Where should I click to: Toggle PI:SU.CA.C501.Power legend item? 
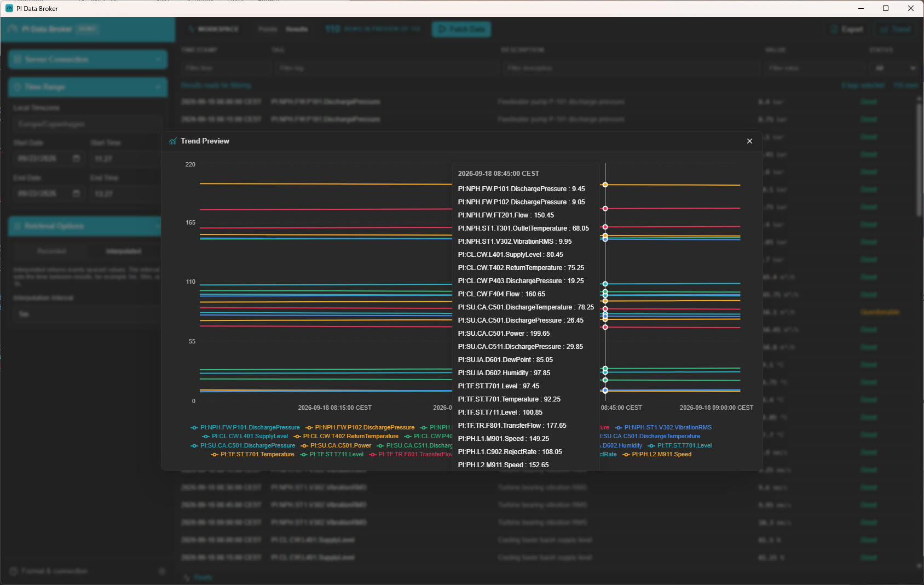click(x=336, y=446)
